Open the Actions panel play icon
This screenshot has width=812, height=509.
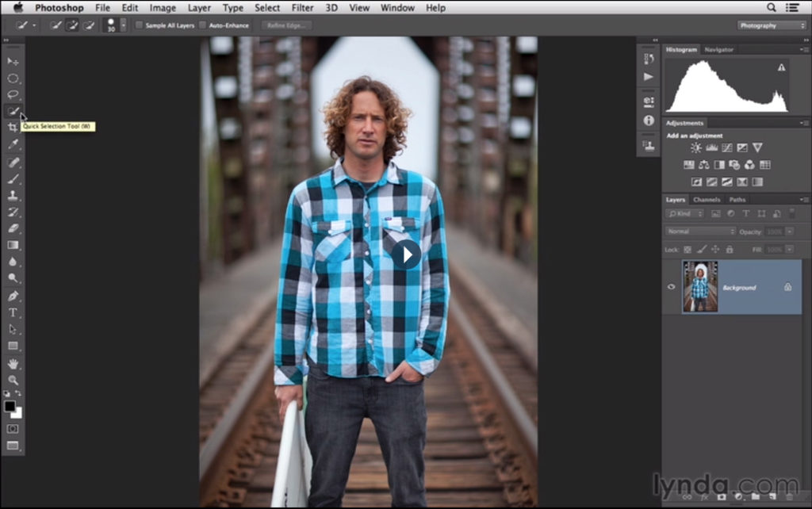coord(649,77)
